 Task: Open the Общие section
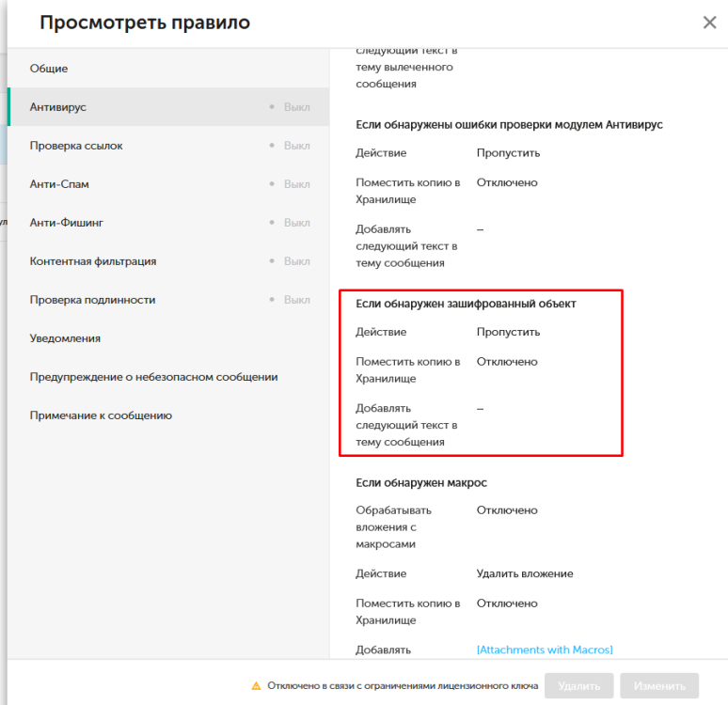pos(49,69)
